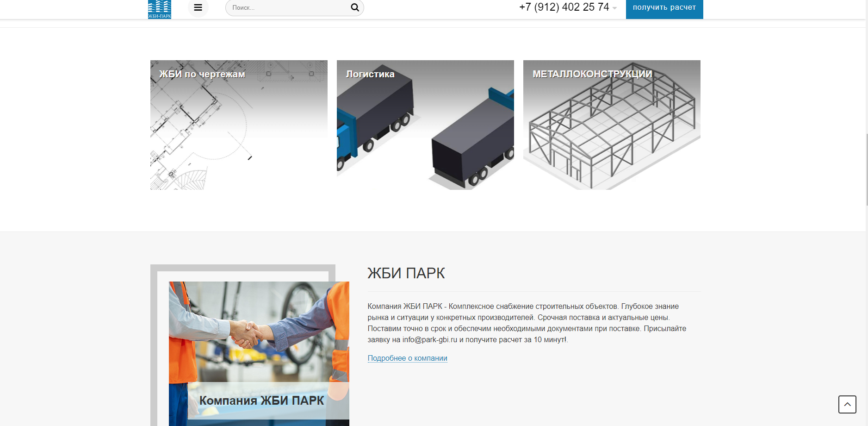This screenshot has width=868, height=426.
Task: Open the ЖБИ по чертежам title
Action: (202, 74)
